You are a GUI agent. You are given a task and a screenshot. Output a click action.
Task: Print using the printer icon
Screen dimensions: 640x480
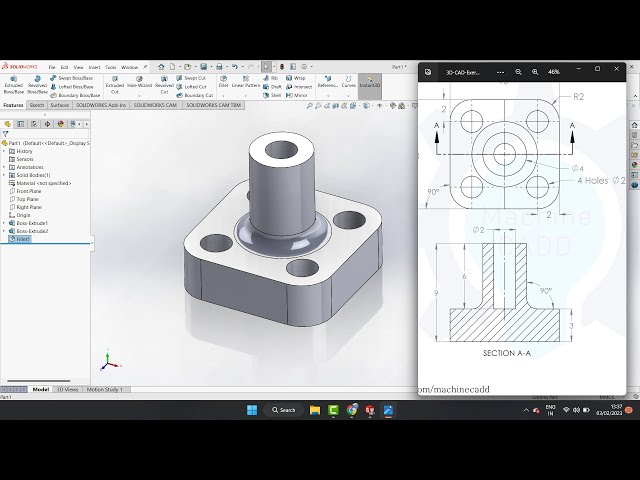[219, 67]
